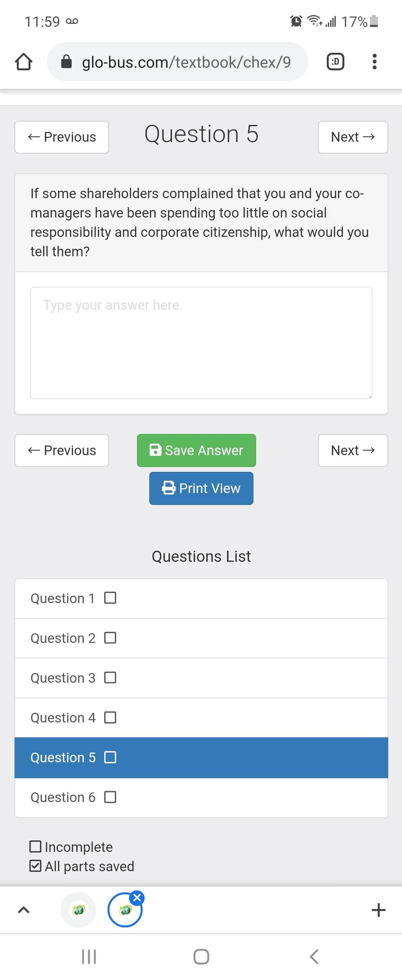
Task: Tap Android home navigation button
Action: tap(201, 956)
